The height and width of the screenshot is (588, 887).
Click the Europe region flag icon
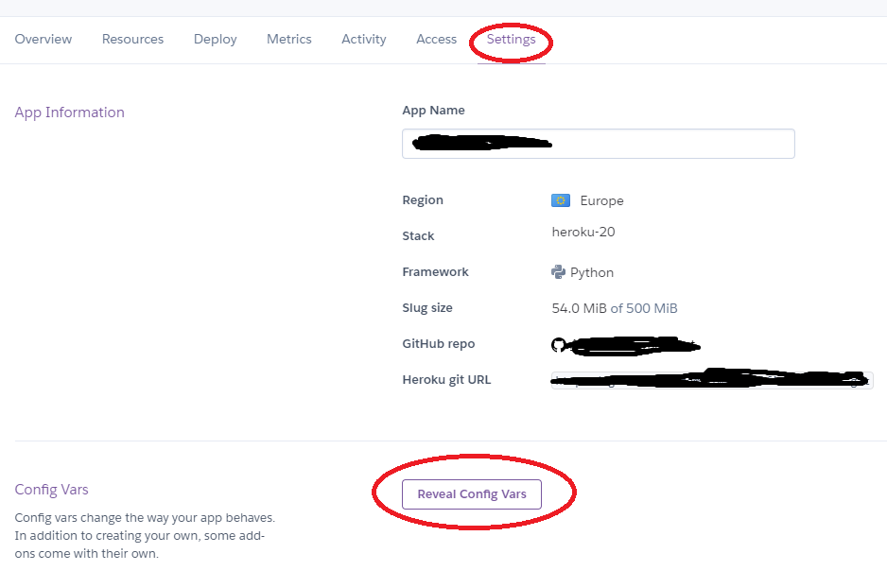click(x=561, y=200)
